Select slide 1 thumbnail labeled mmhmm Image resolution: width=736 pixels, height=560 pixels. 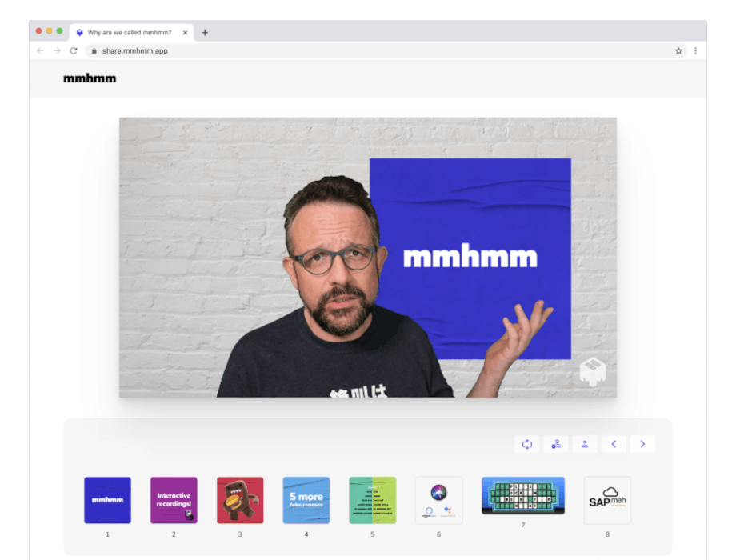click(x=107, y=500)
